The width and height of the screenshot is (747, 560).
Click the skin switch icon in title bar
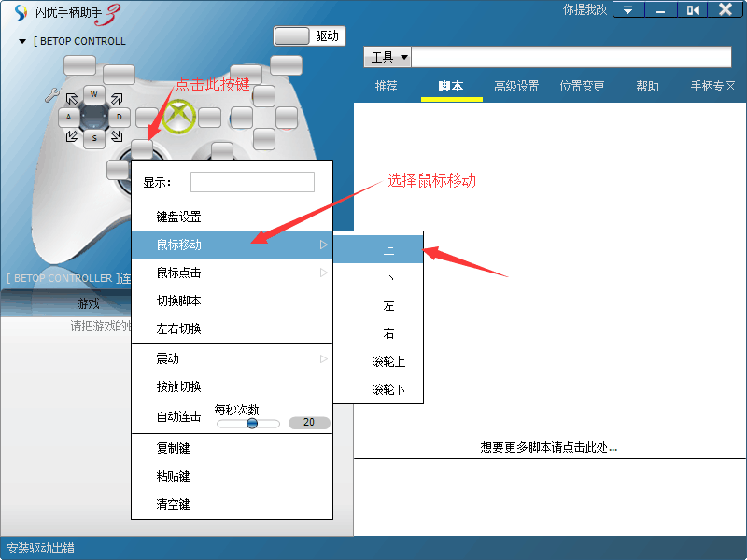coord(693,9)
